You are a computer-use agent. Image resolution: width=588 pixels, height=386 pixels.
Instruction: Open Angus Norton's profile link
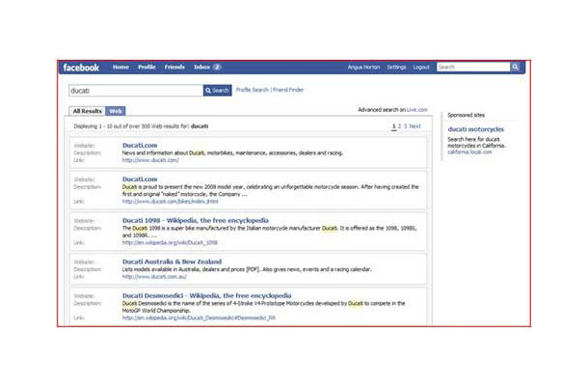click(x=363, y=68)
